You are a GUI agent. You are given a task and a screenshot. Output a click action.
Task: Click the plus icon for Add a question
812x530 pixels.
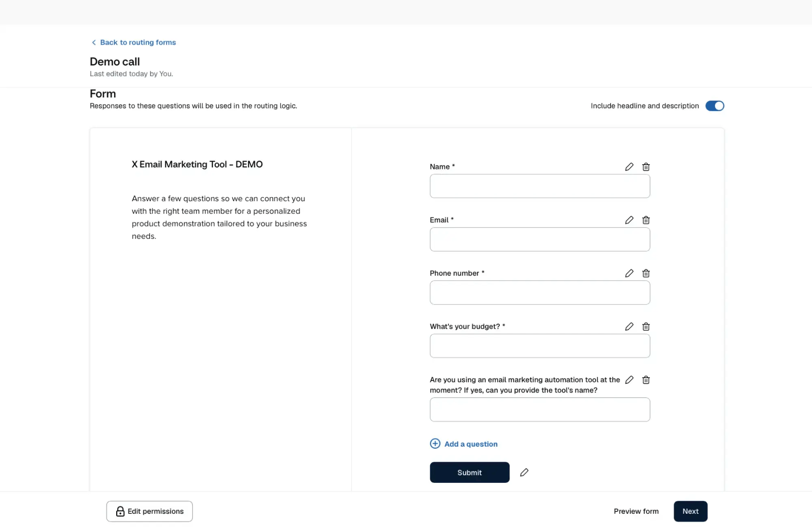[435, 443]
